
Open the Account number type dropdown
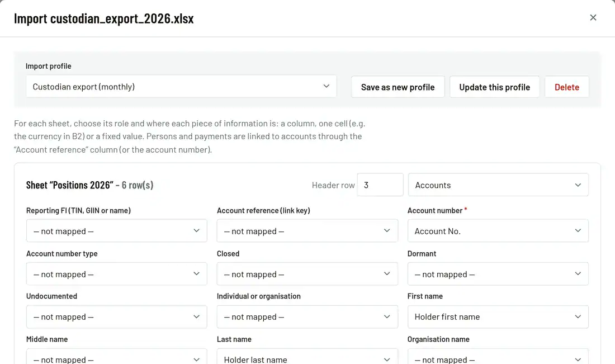click(116, 274)
